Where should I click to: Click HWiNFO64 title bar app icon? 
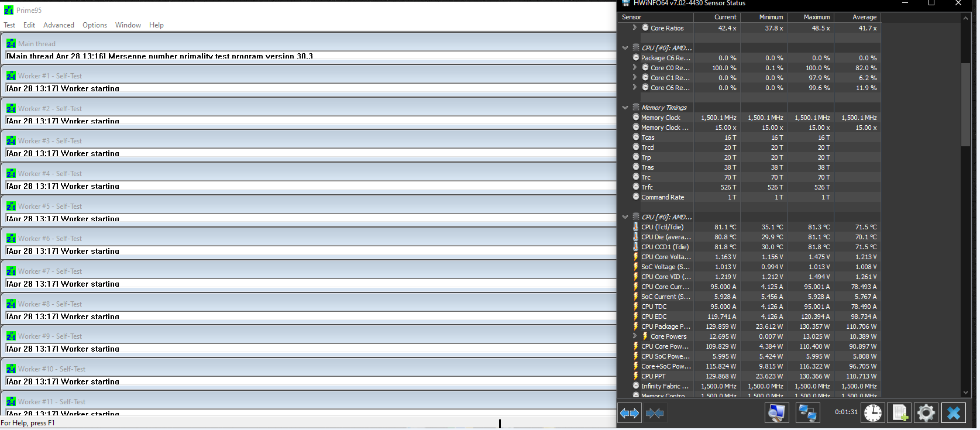[626, 3]
